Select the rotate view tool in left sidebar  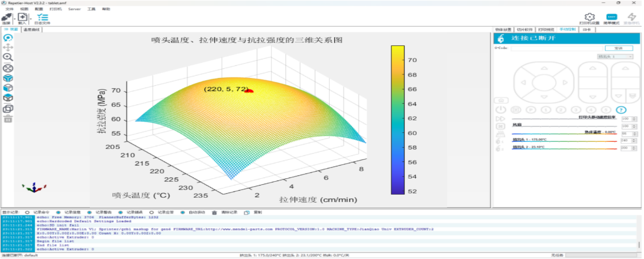(8, 38)
